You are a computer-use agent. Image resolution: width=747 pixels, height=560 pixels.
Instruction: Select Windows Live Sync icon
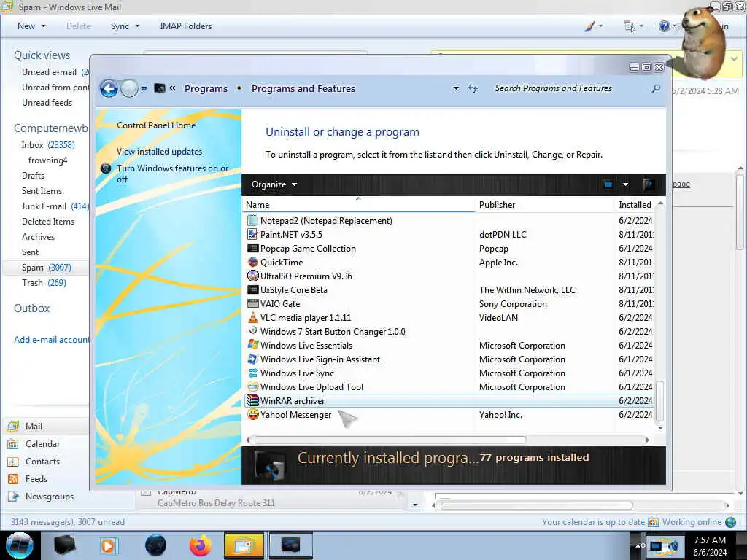point(252,373)
